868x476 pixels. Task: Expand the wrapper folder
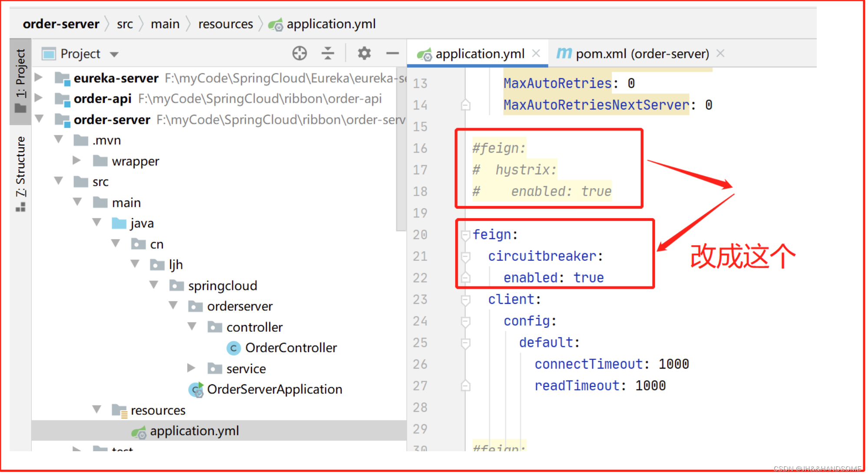(x=77, y=160)
